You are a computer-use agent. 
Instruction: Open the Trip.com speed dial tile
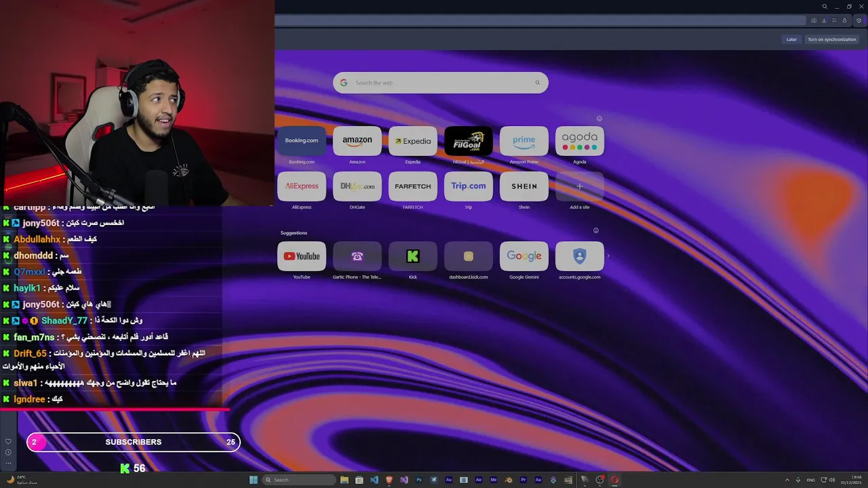[x=469, y=186]
